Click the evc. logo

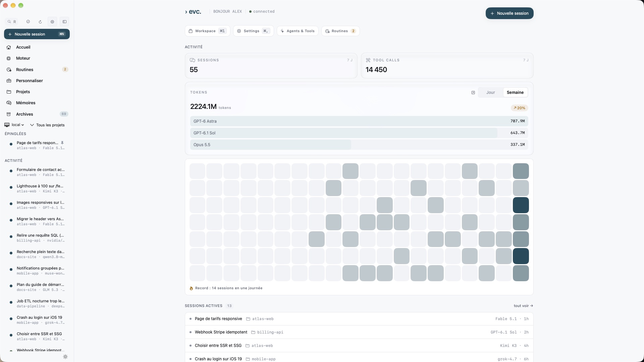[x=193, y=12]
